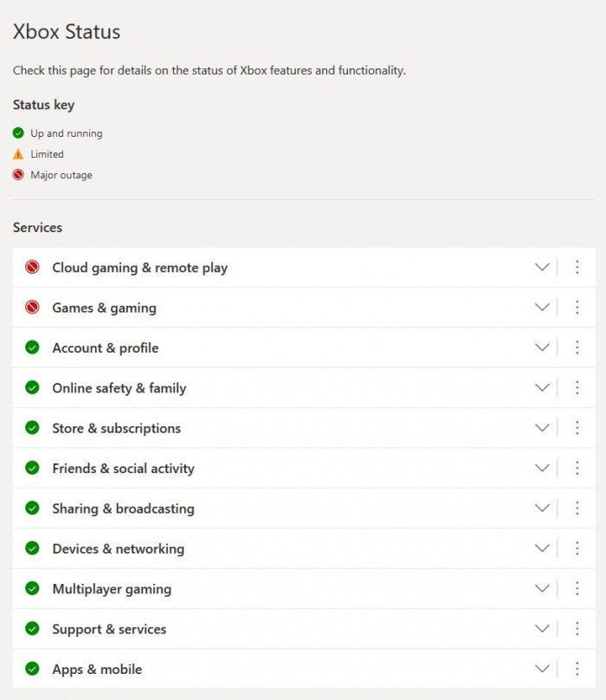Expand Games & gaming details with chevron
This screenshot has width=606, height=700.
(542, 308)
